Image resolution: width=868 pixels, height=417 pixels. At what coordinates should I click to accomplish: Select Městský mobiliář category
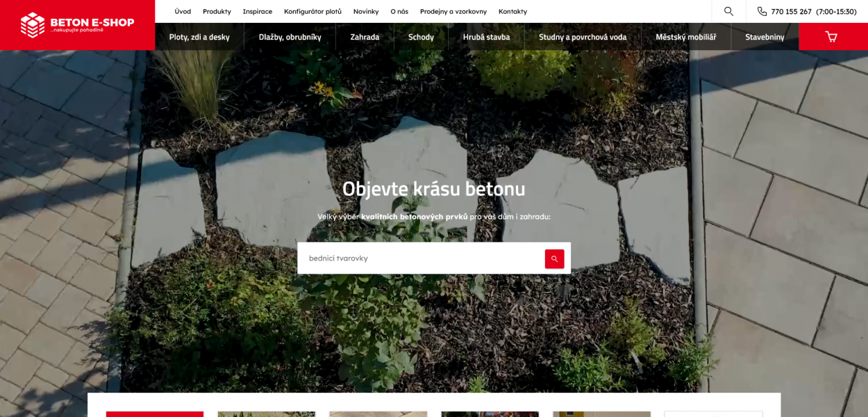686,37
